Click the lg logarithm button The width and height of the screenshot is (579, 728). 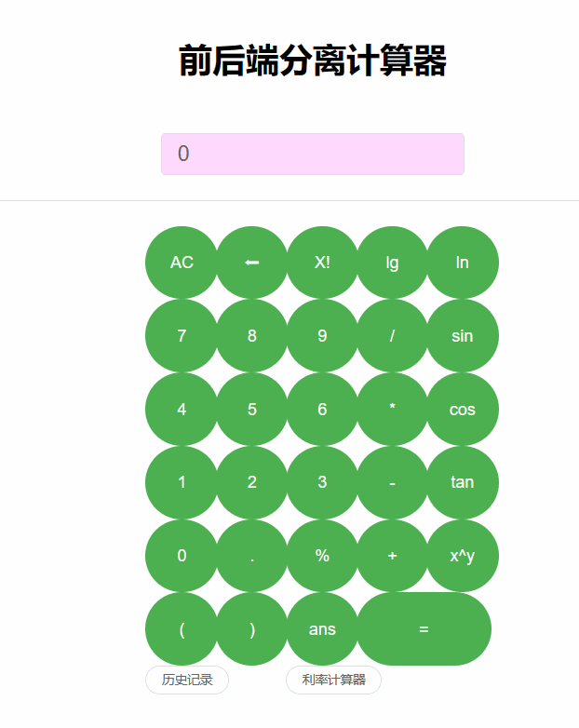pos(392,263)
